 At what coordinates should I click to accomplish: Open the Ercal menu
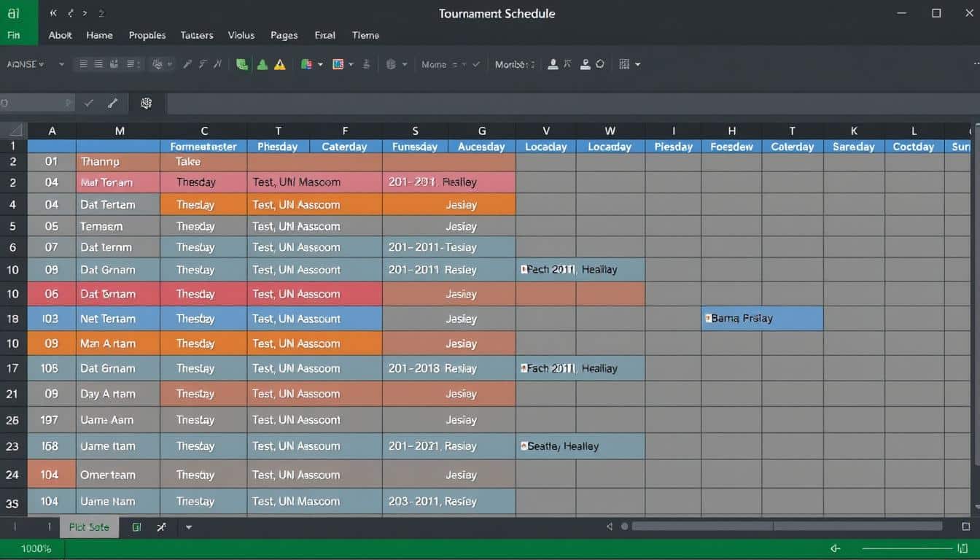tap(324, 35)
